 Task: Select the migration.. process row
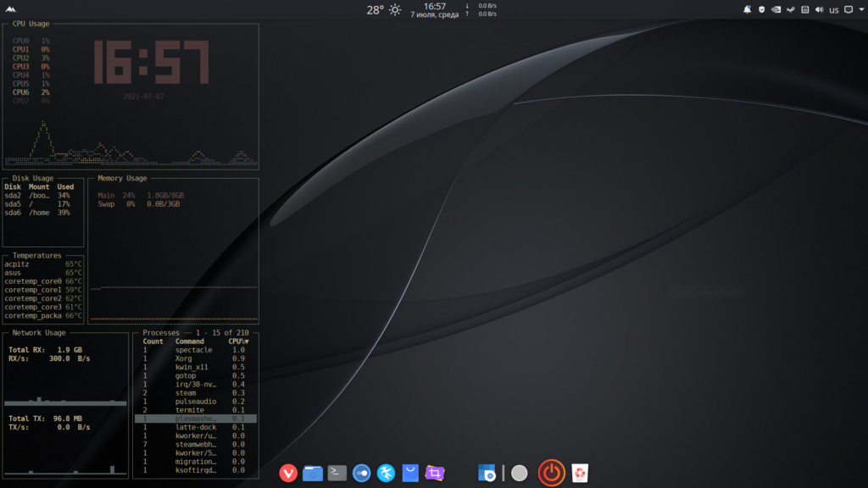(x=196, y=462)
